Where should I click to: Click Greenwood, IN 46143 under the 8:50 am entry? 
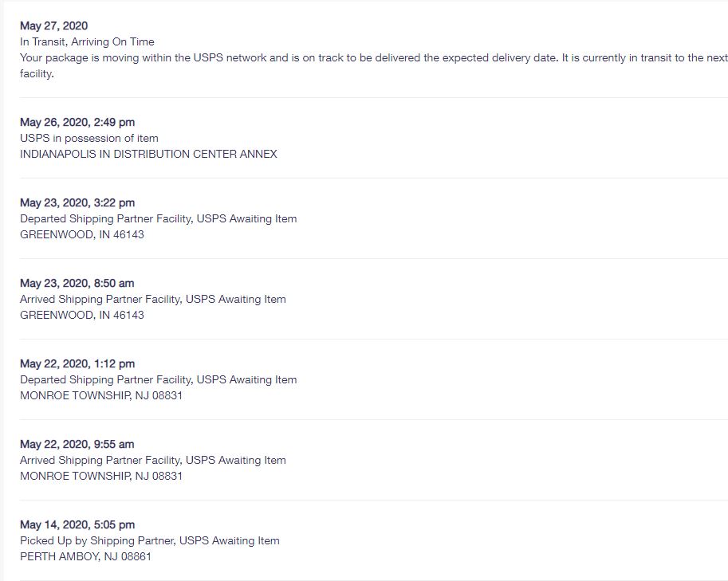81,315
